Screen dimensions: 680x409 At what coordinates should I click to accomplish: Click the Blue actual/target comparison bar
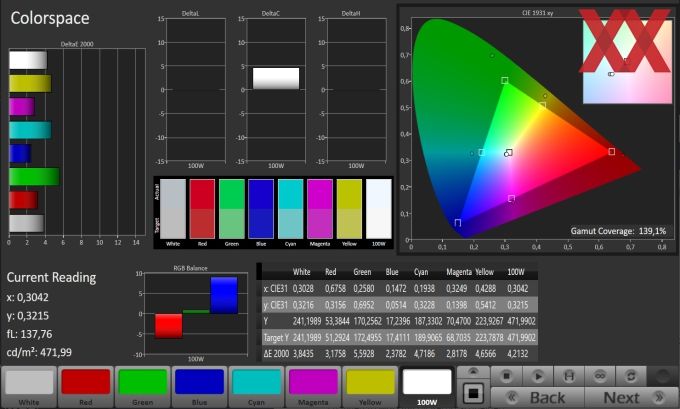pyautogui.click(x=261, y=209)
